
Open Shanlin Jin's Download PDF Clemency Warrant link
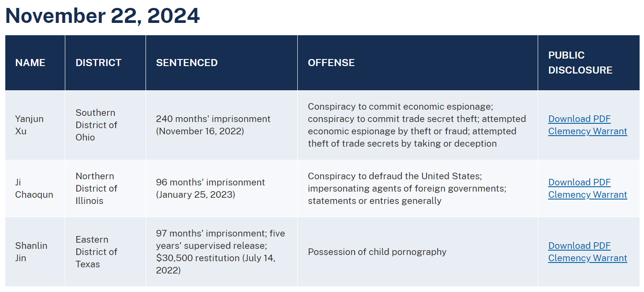tap(587, 252)
